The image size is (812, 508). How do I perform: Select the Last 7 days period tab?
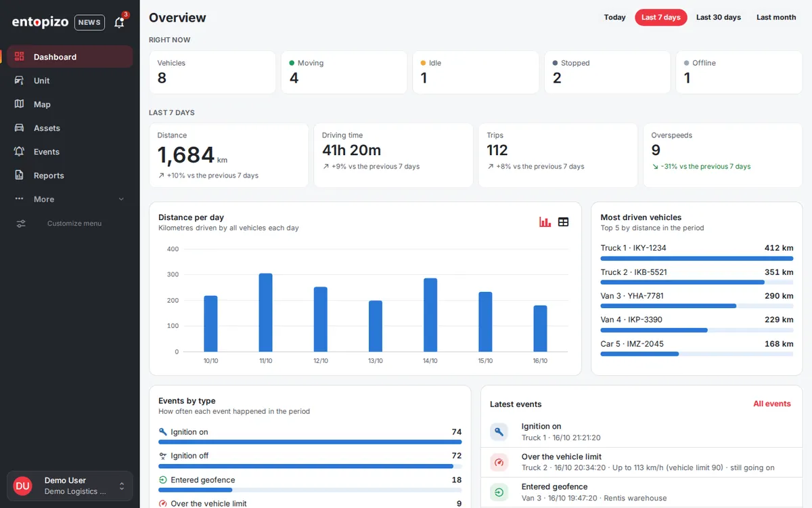[x=661, y=18]
